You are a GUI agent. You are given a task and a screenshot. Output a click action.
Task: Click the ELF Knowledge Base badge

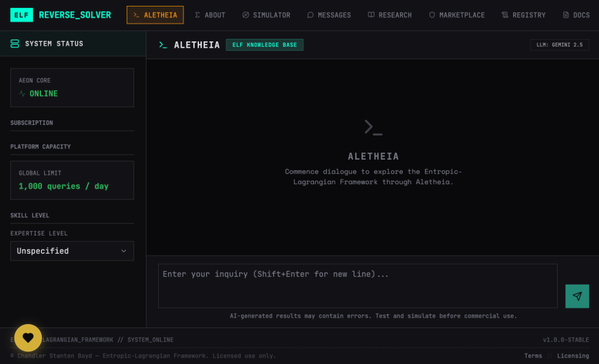pyautogui.click(x=265, y=45)
